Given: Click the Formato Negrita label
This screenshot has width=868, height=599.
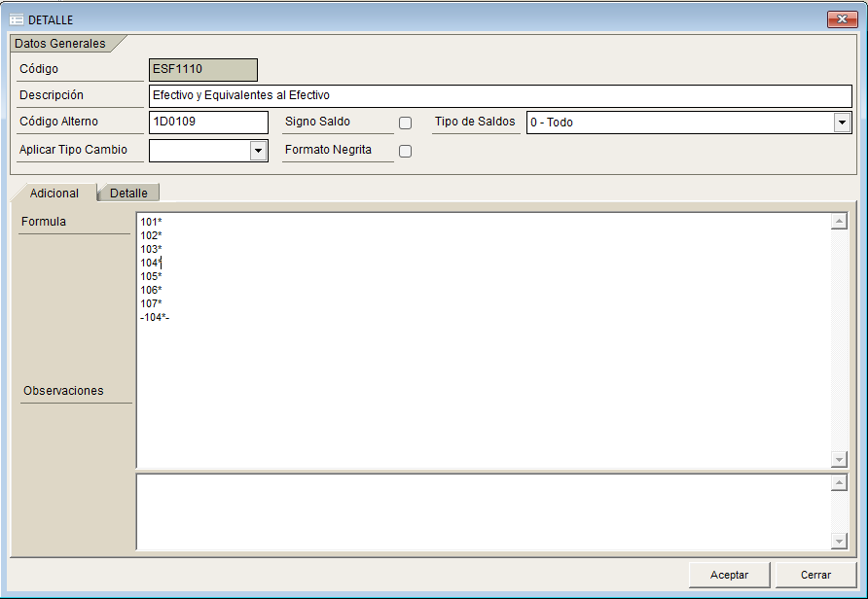Looking at the screenshot, I should click(x=328, y=150).
